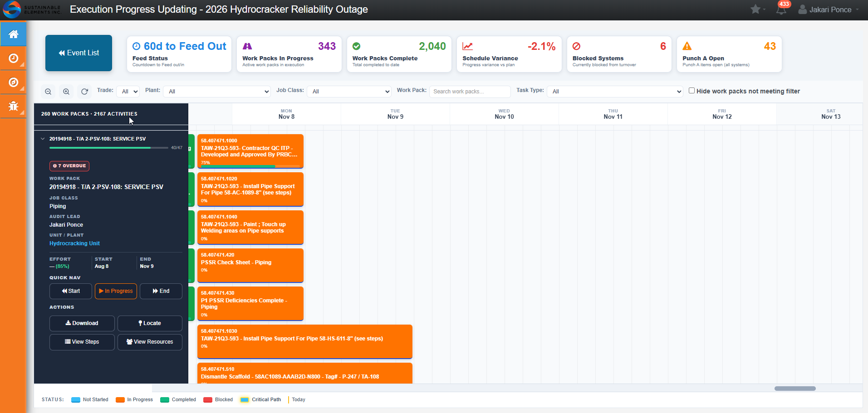Open the Task Type dropdown
The image size is (868, 413).
pos(615,92)
